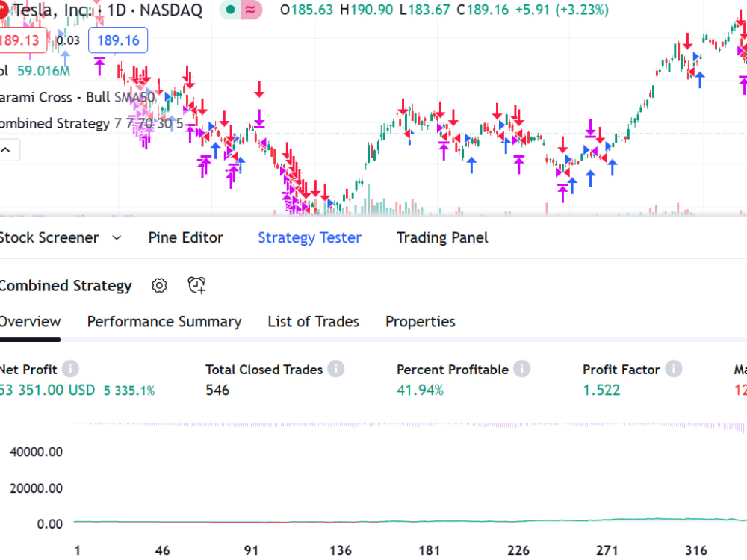The height and width of the screenshot is (560, 747).
Task: Click the Percent Profitable info icon
Action: click(522, 368)
